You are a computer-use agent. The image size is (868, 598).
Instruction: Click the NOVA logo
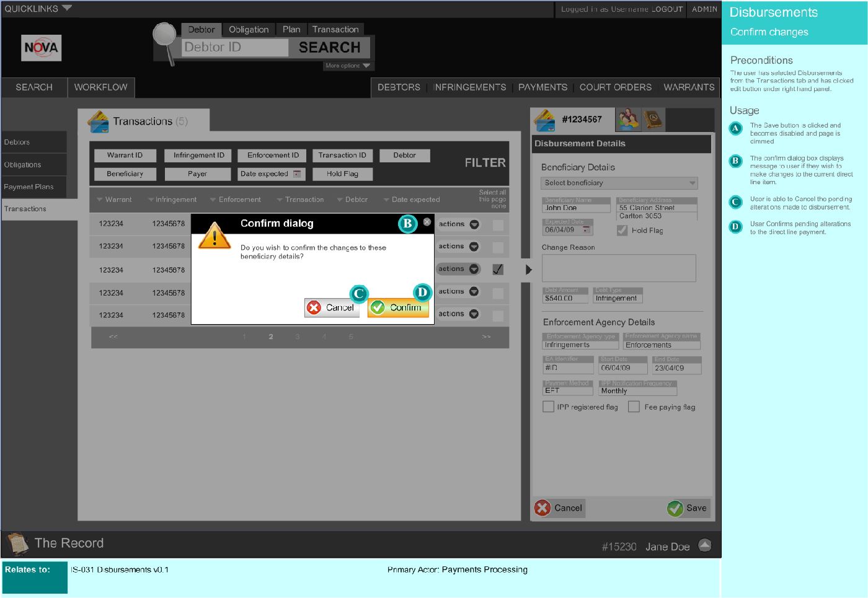click(41, 48)
